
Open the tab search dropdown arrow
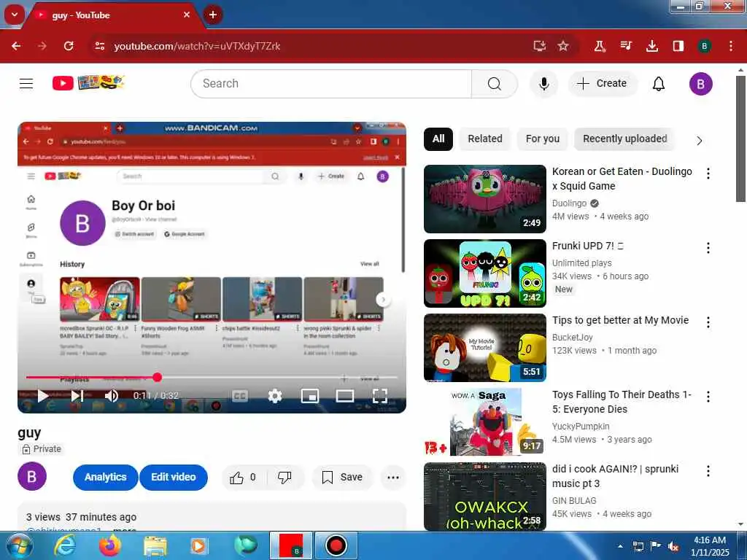pyautogui.click(x=15, y=15)
